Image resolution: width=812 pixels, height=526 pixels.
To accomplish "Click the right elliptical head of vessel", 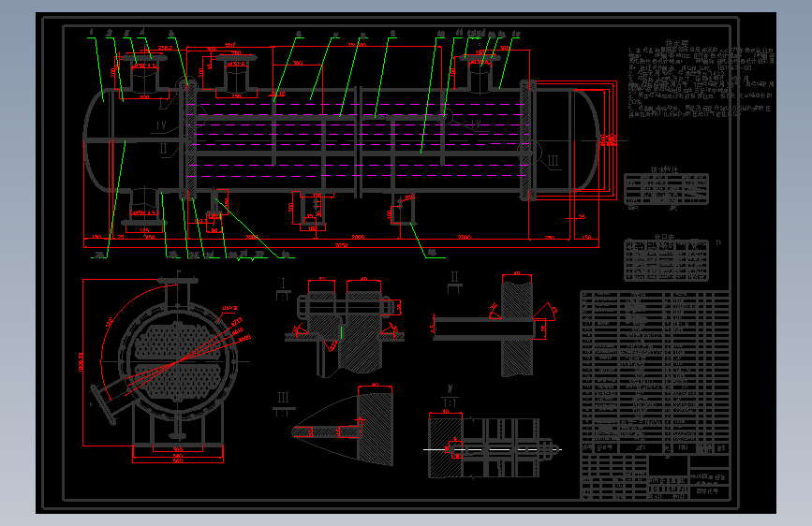I will pos(585,140).
